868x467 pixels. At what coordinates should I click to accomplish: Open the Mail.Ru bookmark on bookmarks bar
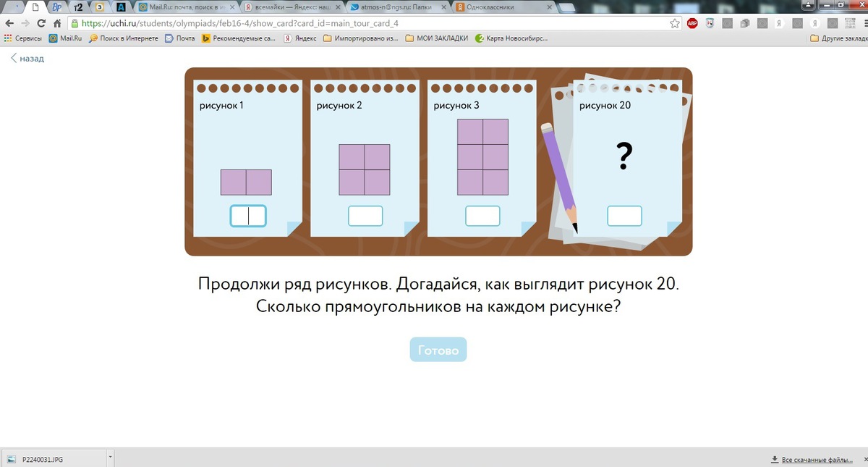[x=64, y=38]
